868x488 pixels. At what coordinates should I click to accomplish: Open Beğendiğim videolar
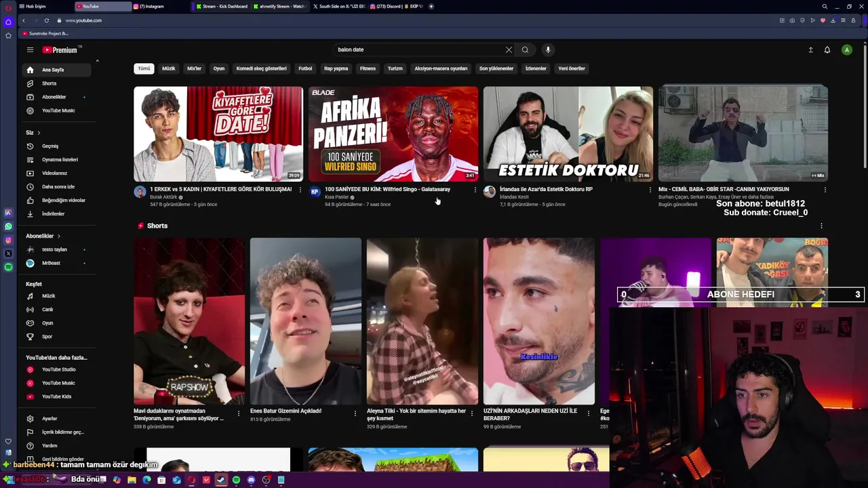57,200
